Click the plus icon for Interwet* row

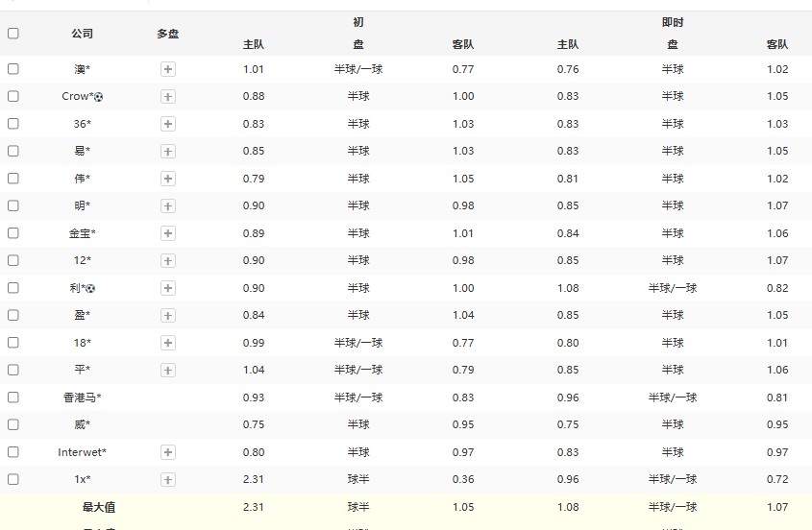point(168,452)
